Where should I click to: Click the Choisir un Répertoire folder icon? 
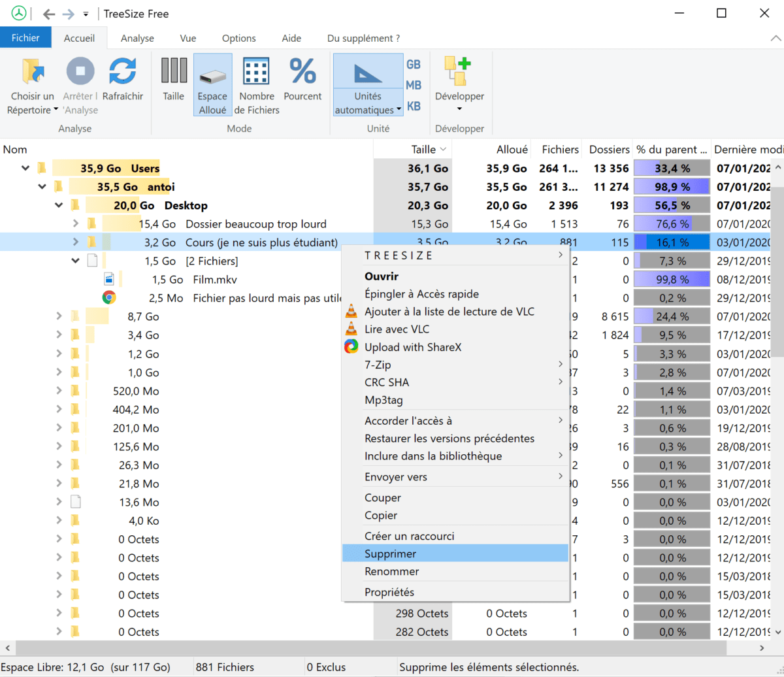pos(32,71)
